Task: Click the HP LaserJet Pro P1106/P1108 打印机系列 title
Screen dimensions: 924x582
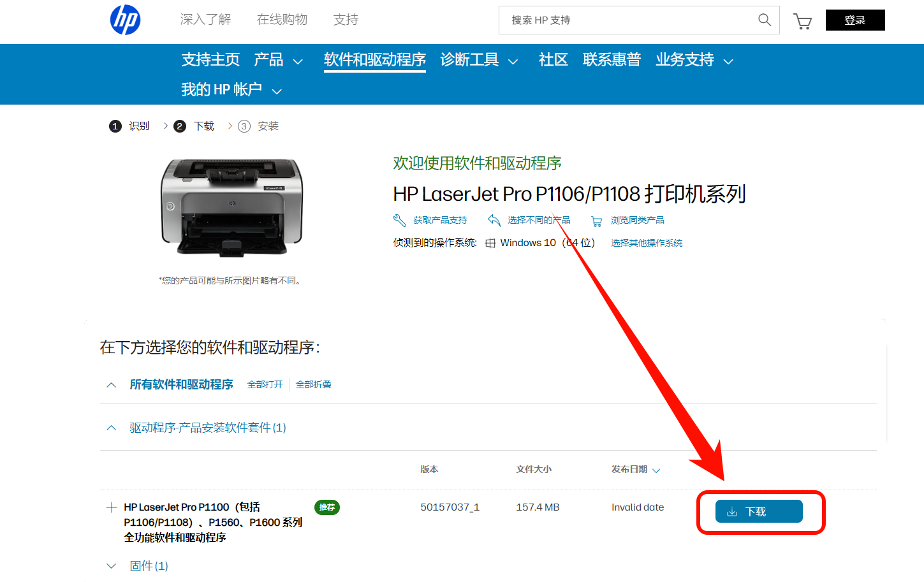Action: (569, 194)
